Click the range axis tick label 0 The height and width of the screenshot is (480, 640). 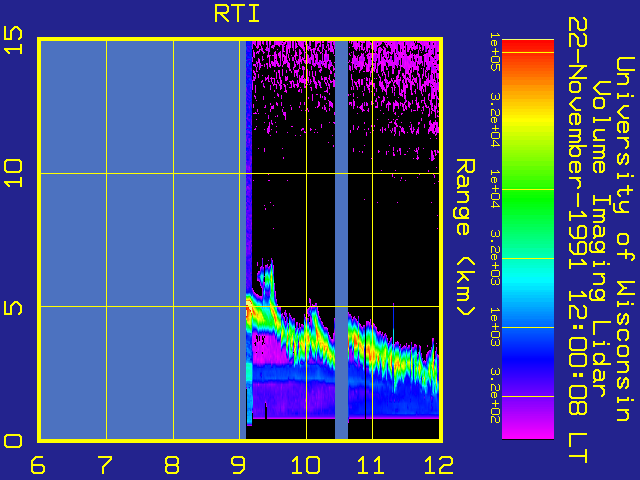[x=13, y=441]
